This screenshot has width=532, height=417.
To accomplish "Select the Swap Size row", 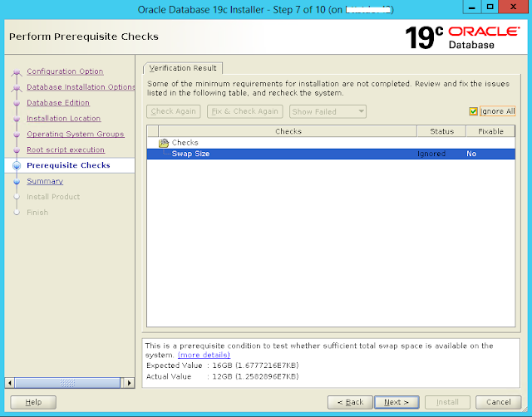I will (x=331, y=154).
